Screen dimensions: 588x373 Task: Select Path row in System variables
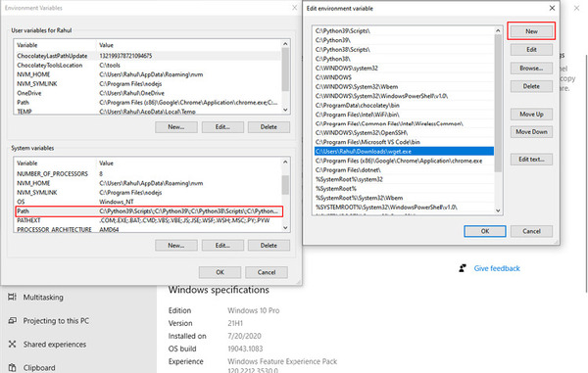148,211
